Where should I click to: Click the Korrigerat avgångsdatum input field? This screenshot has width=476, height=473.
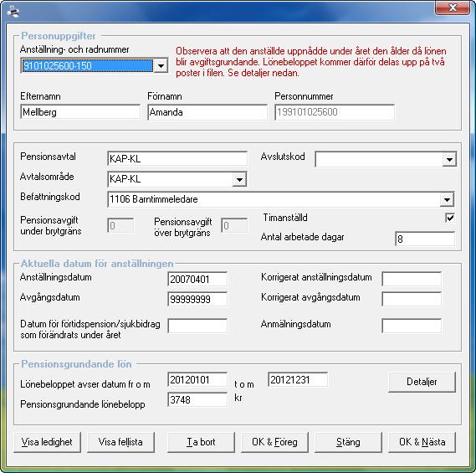(x=412, y=299)
